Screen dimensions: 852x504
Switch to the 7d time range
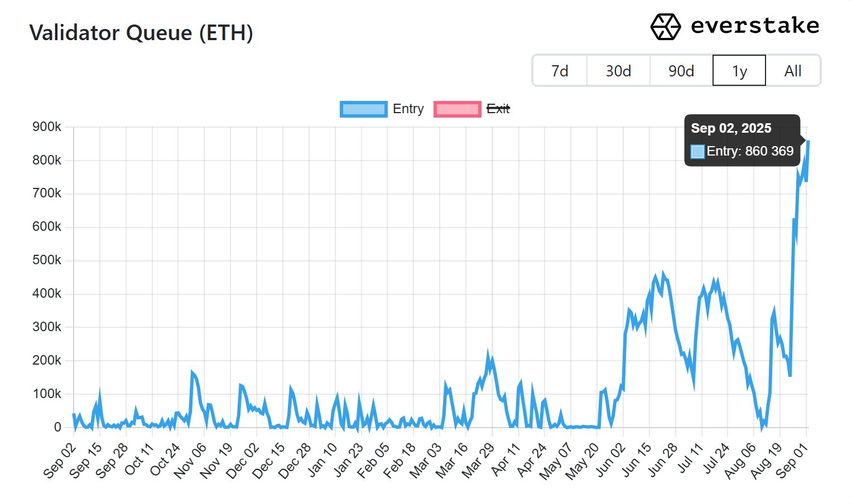pyautogui.click(x=560, y=71)
